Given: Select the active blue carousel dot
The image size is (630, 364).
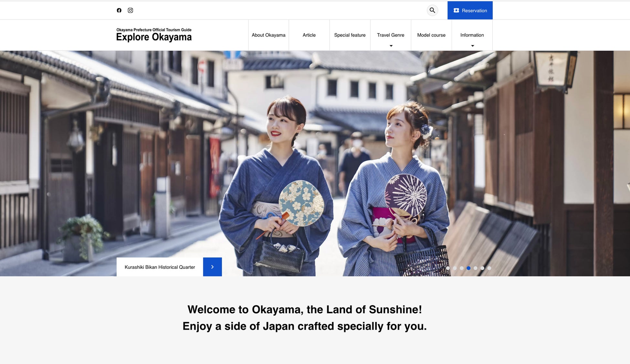Looking at the screenshot, I should 468,268.
